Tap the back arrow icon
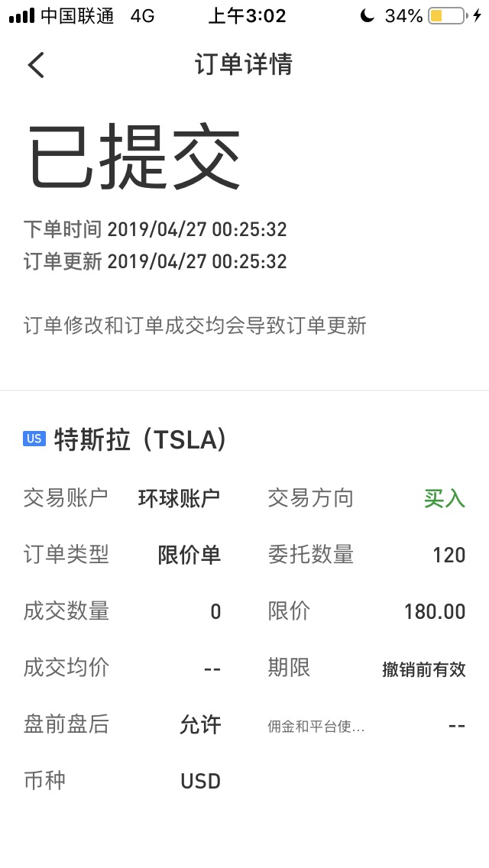Viewport: 489px width, 868px height. [x=36, y=65]
